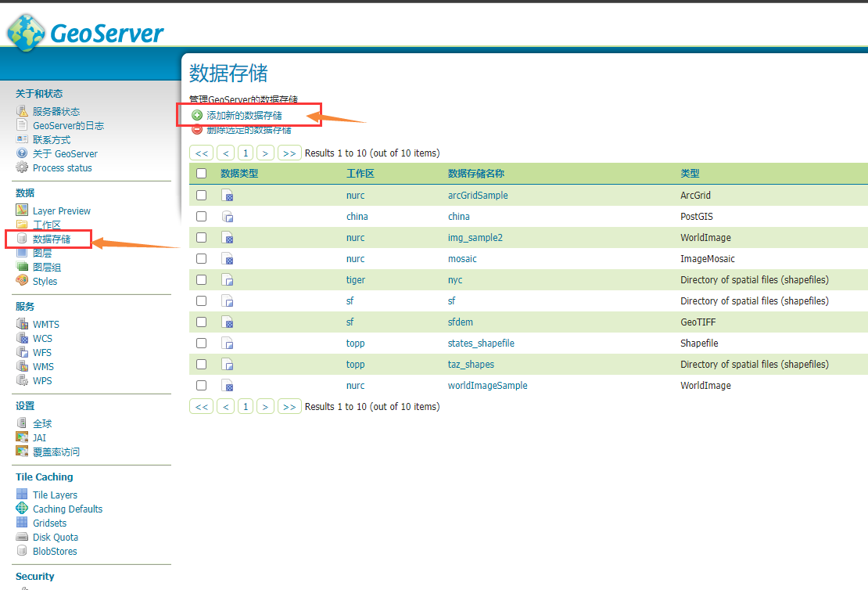Click the Layer Preview map icon
The height and width of the screenshot is (590, 868).
click(x=22, y=210)
